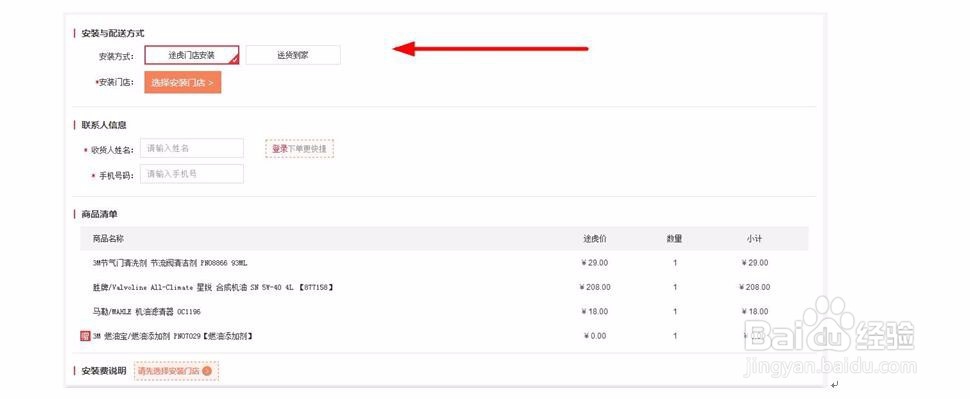The width and height of the screenshot is (970, 399).
Task: Open the 马勒/MAHLE 机油滤清器 product link
Action: 147,312
